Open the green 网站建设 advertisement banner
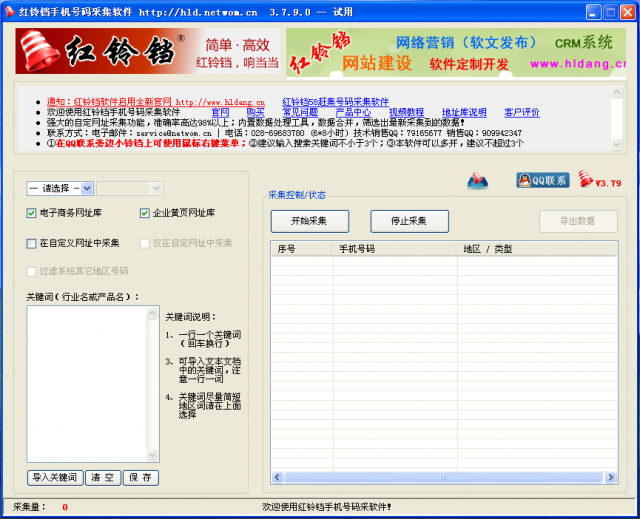The width and height of the screenshot is (640, 519). tap(456, 52)
